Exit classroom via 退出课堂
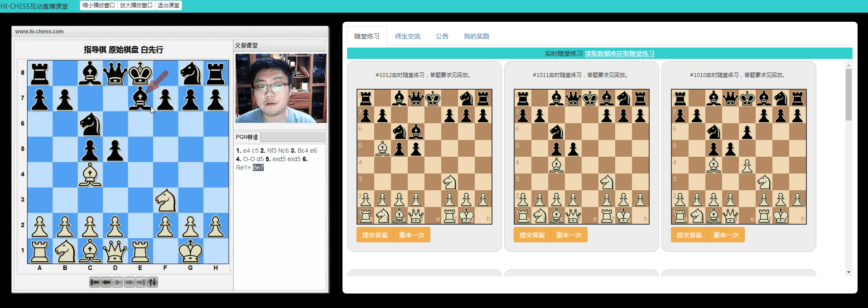The width and height of the screenshot is (868, 308). pyautogui.click(x=169, y=5)
